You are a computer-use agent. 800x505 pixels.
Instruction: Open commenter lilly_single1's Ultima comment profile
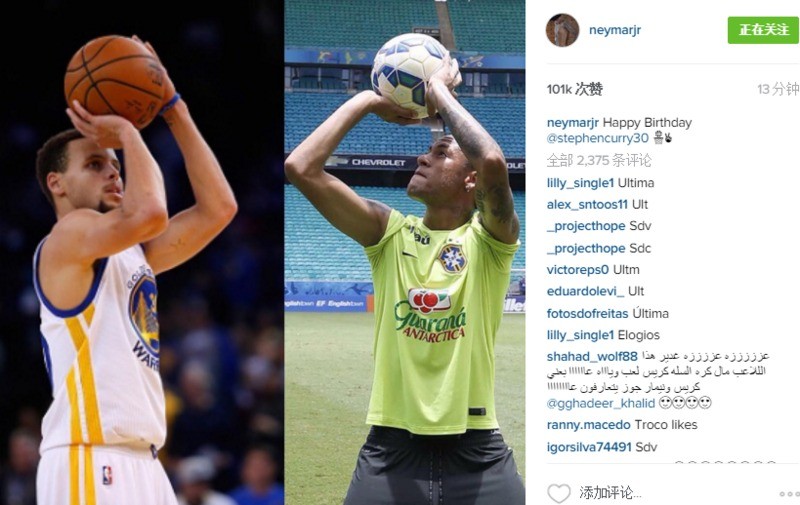click(580, 183)
